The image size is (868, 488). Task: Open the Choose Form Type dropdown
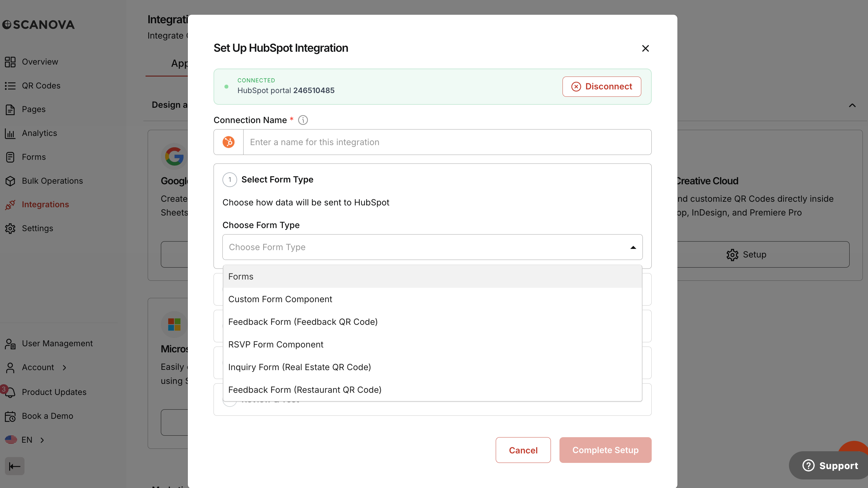432,247
